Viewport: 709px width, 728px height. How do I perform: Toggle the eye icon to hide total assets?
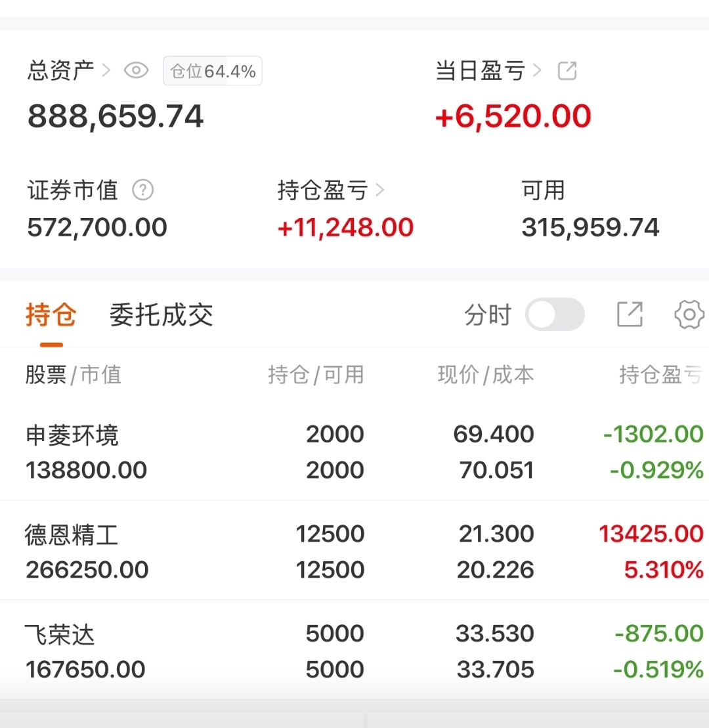point(137,70)
